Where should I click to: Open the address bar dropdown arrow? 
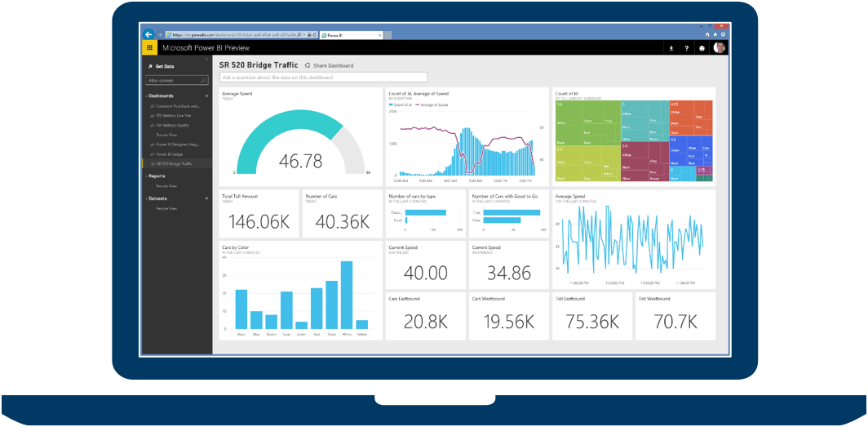304,35
